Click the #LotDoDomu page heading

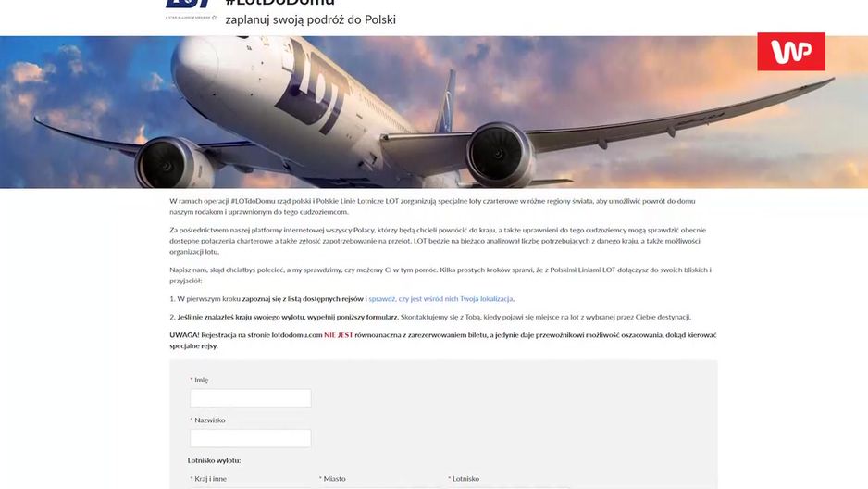click(x=280, y=3)
